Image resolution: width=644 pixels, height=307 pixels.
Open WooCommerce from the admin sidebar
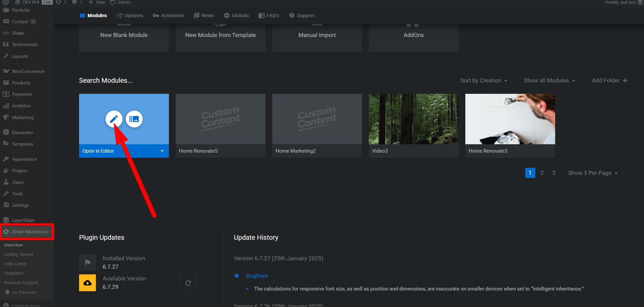28,71
